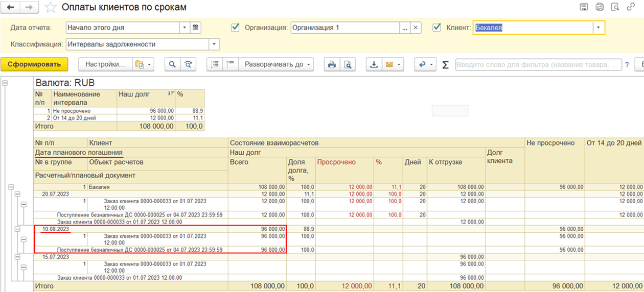Viewport: 644px width, 292px height.
Task: Open calendar picker for Дата отчета
Action: (x=195, y=28)
